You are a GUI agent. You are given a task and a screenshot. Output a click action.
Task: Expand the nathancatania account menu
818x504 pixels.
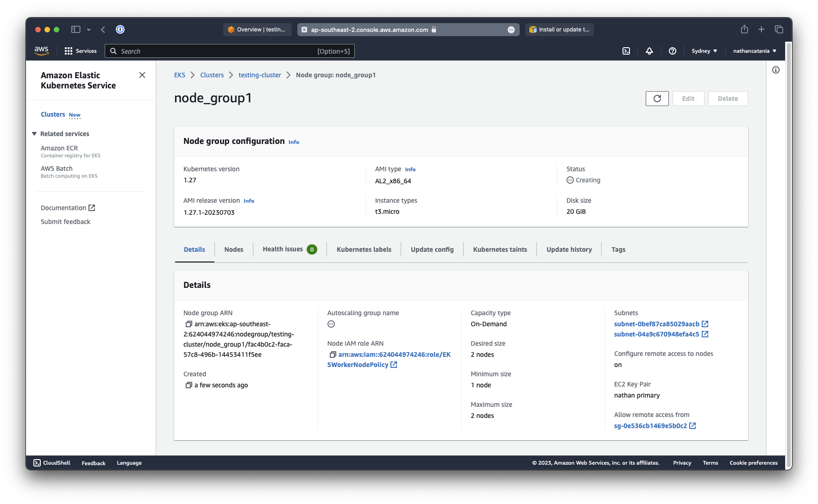pyautogui.click(x=754, y=51)
